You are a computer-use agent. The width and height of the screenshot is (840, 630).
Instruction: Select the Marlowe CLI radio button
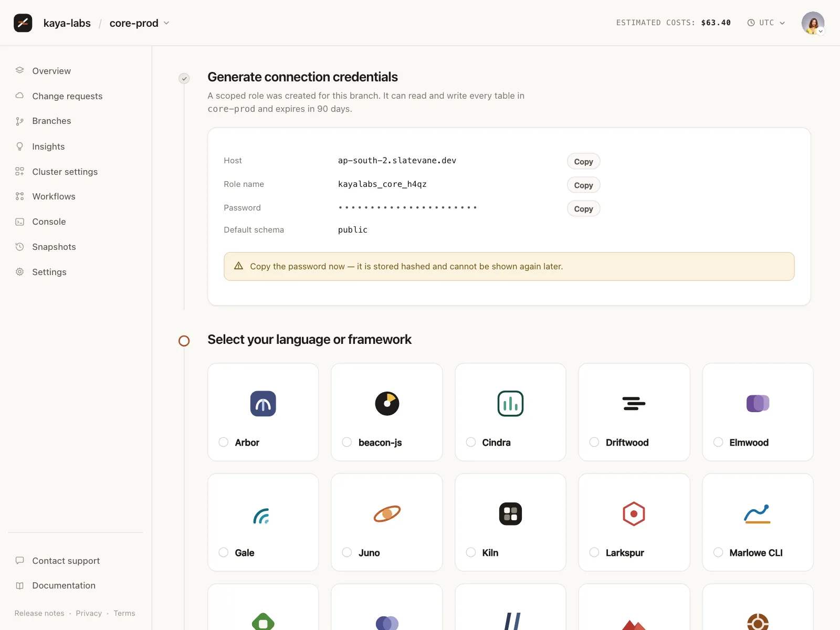[718, 552]
